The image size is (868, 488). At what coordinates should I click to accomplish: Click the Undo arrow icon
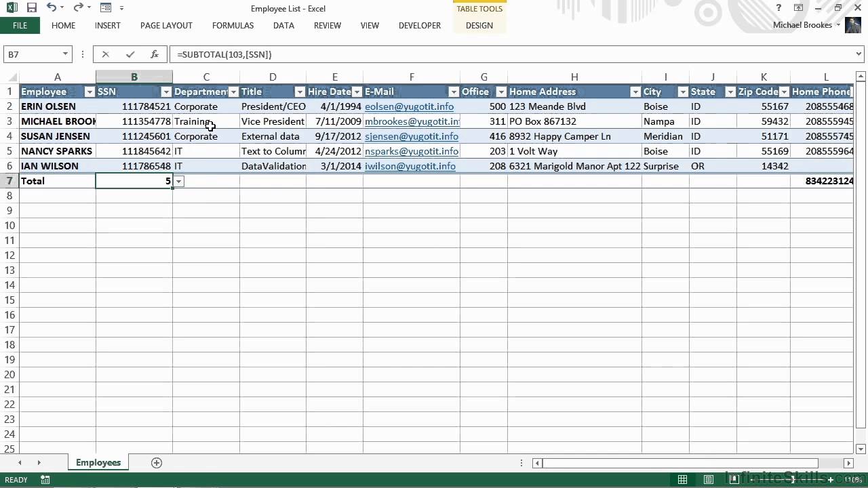pyautogui.click(x=52, y=8)
